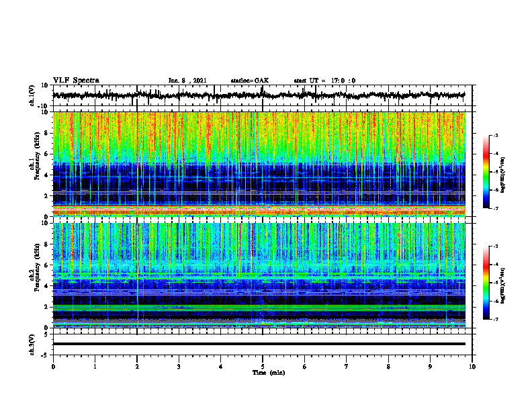Click inside the ch.2 spectrogram panel
Screen dimensions: 532x411
pos(259,275)
